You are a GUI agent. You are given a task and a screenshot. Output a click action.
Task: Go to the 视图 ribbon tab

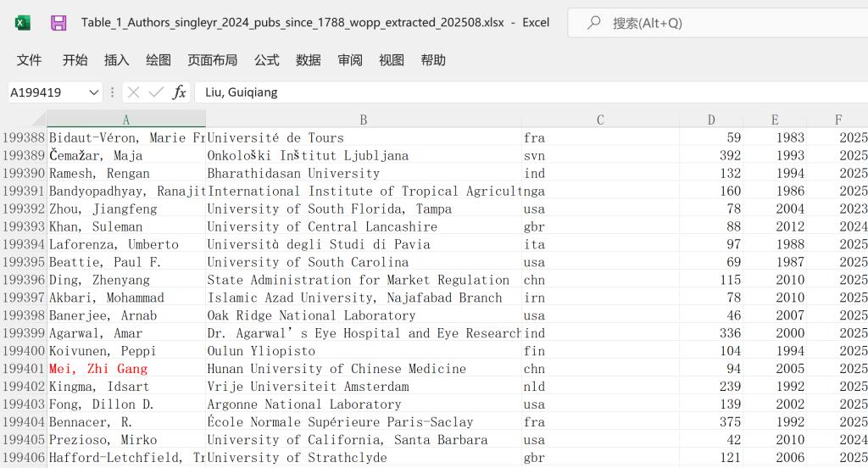click(391, 60)
